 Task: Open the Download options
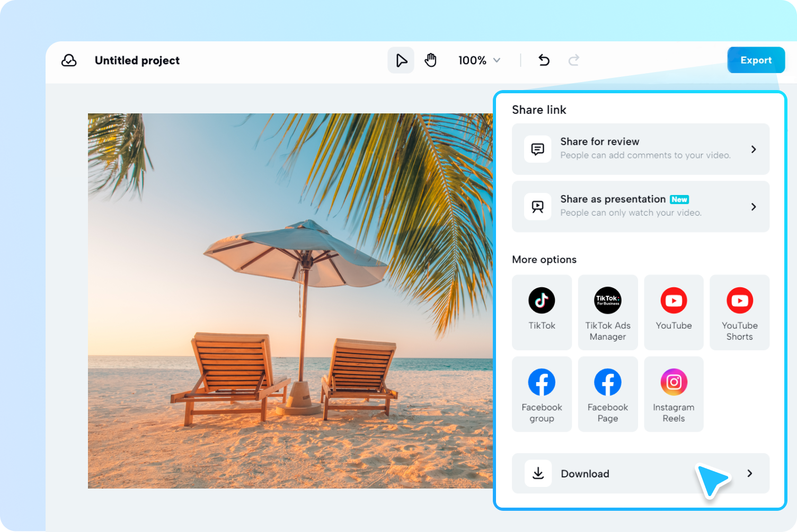click(x=640, y=473)
